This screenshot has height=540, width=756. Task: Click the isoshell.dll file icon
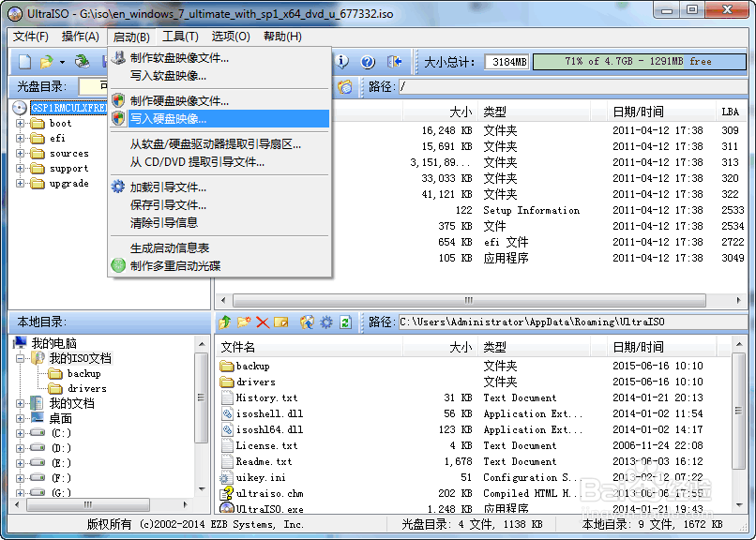coord(227,413)
